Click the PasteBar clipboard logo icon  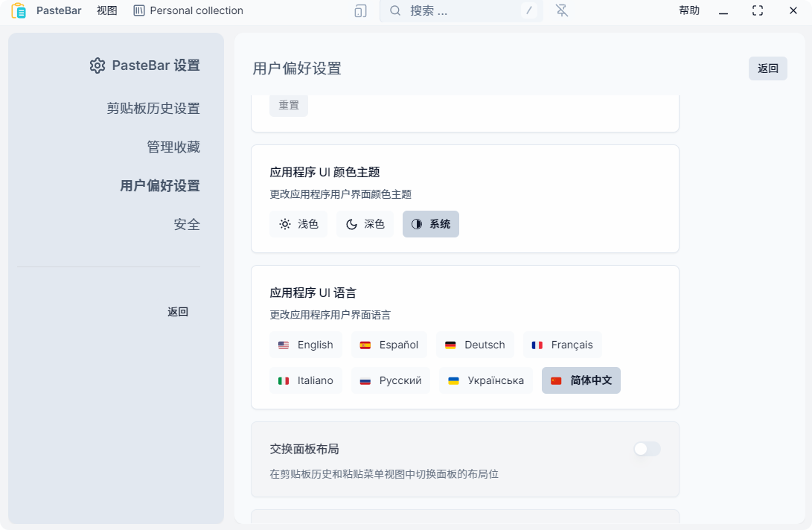coord(17,10)
